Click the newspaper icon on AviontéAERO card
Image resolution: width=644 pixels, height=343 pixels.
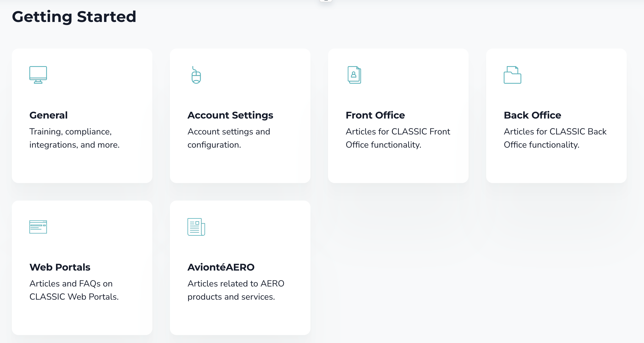(x=196, y=227)
